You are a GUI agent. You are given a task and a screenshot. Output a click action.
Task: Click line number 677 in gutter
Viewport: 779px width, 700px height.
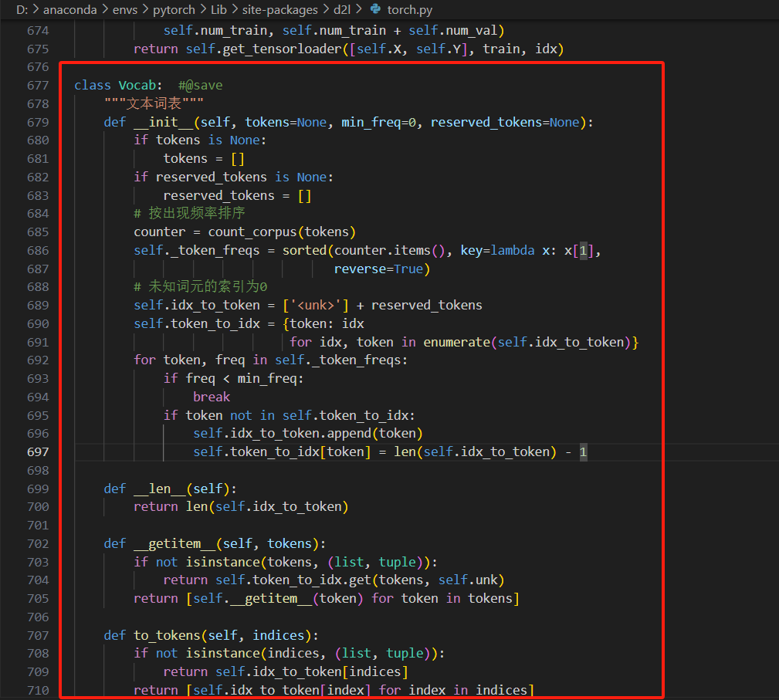pyautogui.click(x=38, y=86)
